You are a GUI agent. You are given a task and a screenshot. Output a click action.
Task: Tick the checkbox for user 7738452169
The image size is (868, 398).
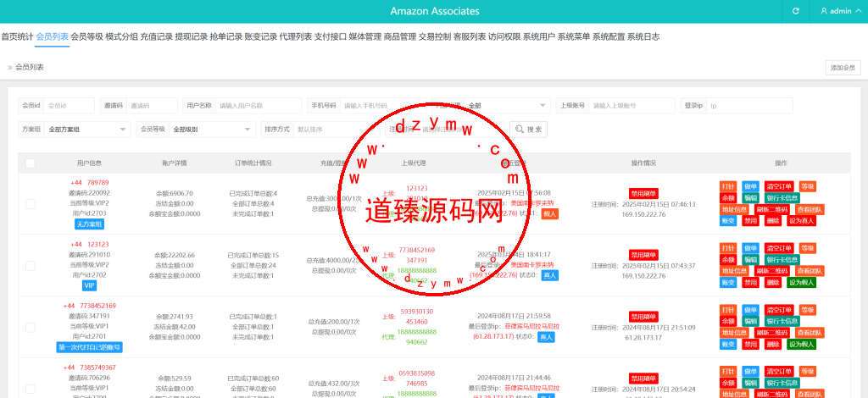[31, 327]
